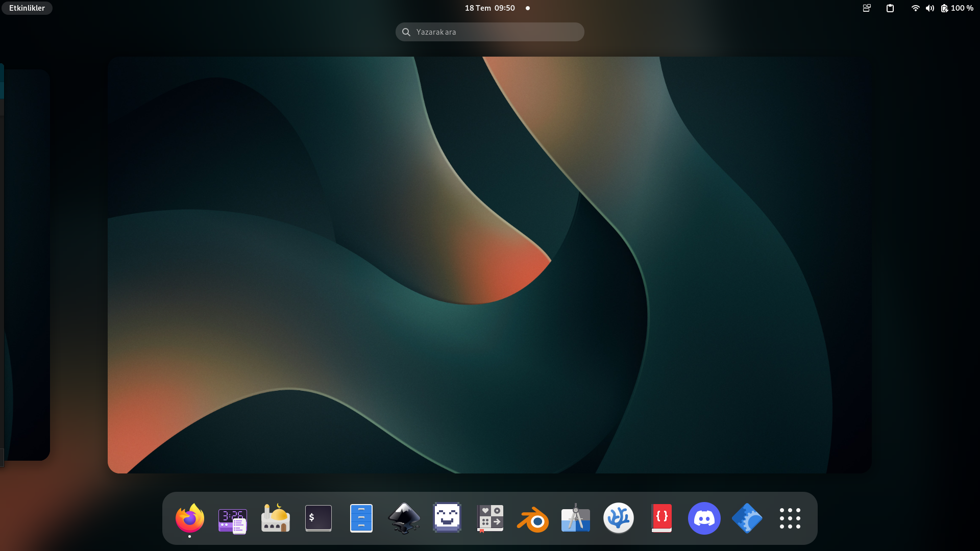Launch the blue file cabinet Files app

361,518
